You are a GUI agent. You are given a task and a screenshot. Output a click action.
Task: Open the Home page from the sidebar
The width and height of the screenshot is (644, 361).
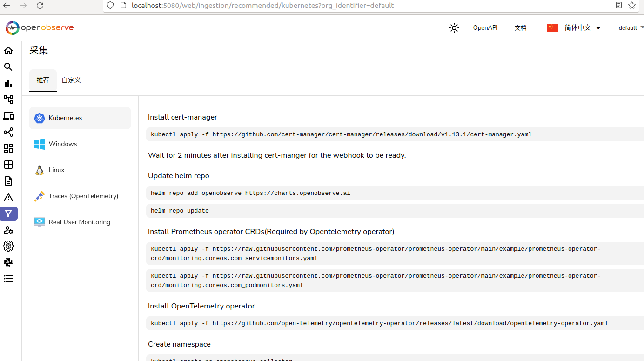click(8, 50)
